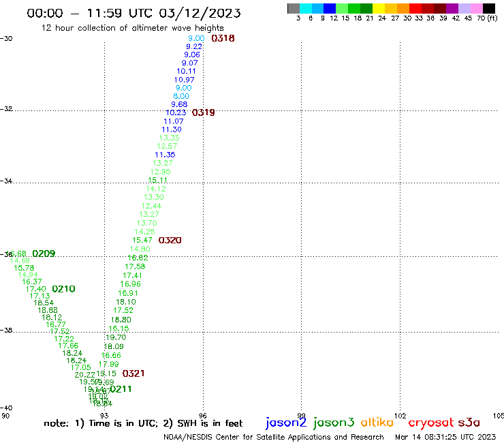Click the wave height value '12.57'

point(167,146)
